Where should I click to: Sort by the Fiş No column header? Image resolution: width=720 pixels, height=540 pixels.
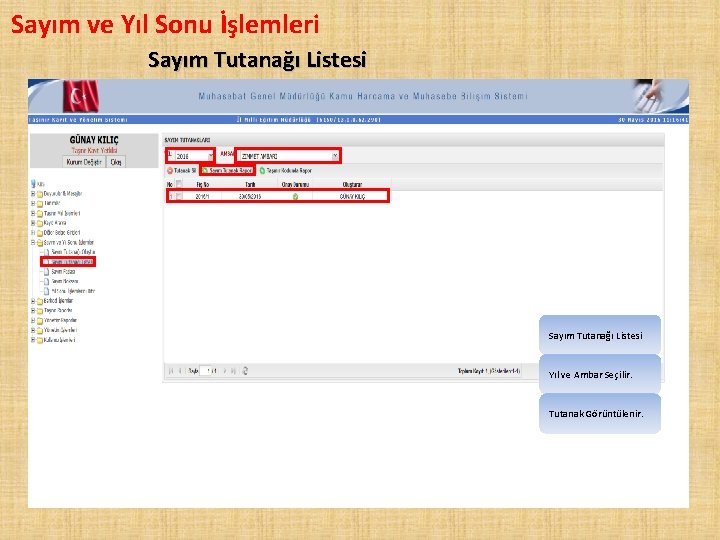[202, 184]
